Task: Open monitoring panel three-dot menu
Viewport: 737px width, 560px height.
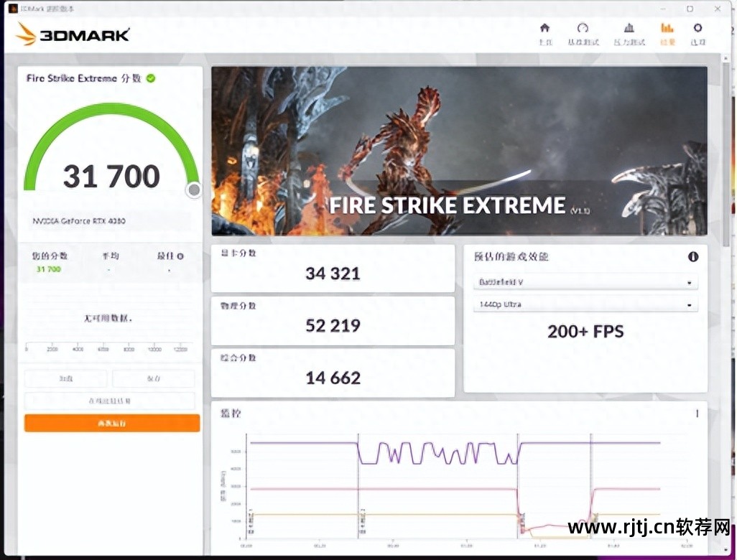Action: [x=697, y=414]
